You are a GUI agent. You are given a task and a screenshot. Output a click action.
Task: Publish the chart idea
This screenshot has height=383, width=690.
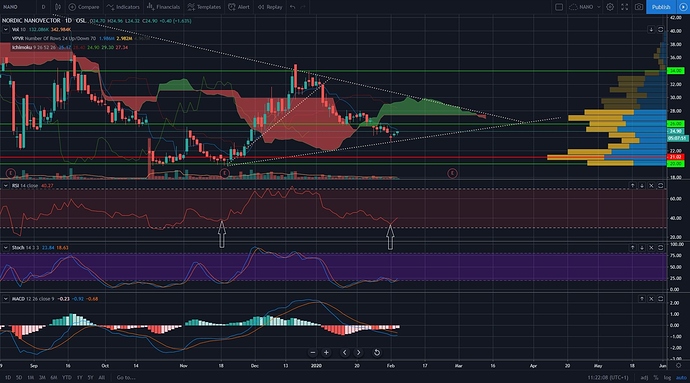(661, 7)
